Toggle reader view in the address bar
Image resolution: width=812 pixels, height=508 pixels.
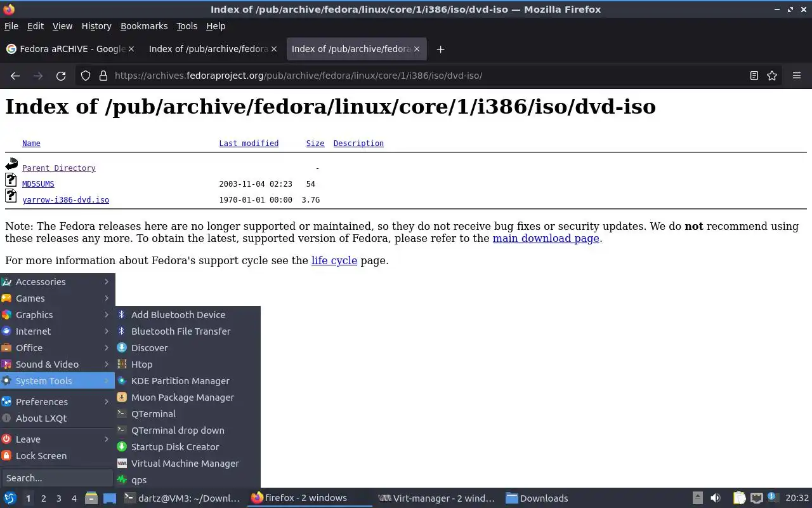point(754,76)
